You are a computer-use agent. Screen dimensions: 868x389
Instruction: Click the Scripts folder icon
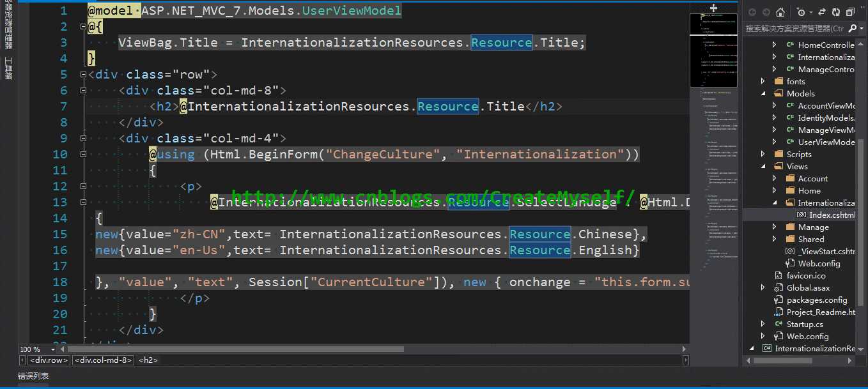(x=779, y=154)
